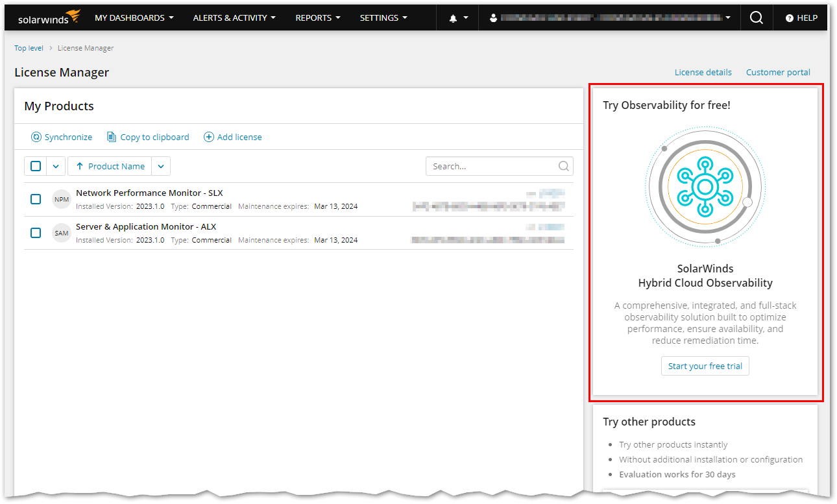Image resolution: width=837 pixels, height=504 pixels.
Task: Click SolarWinds Hybrid Cloud Observability title
Action: coord(705,276)
